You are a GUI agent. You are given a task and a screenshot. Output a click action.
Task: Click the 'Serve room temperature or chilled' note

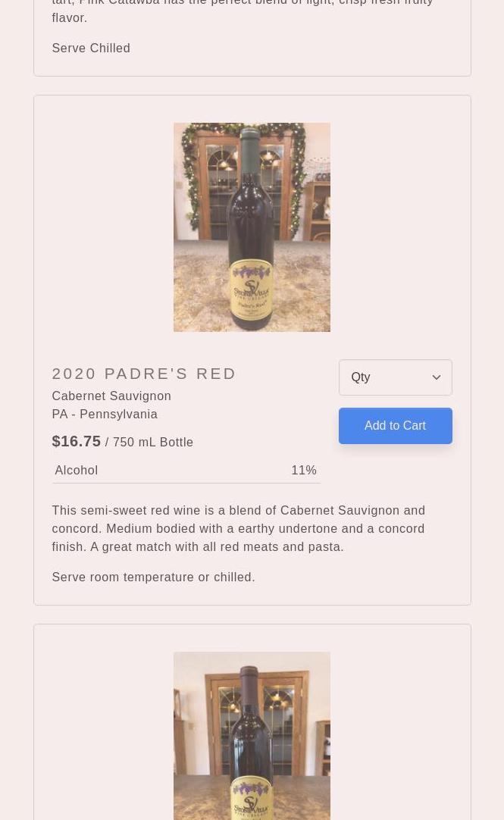(x=153, y=577)
